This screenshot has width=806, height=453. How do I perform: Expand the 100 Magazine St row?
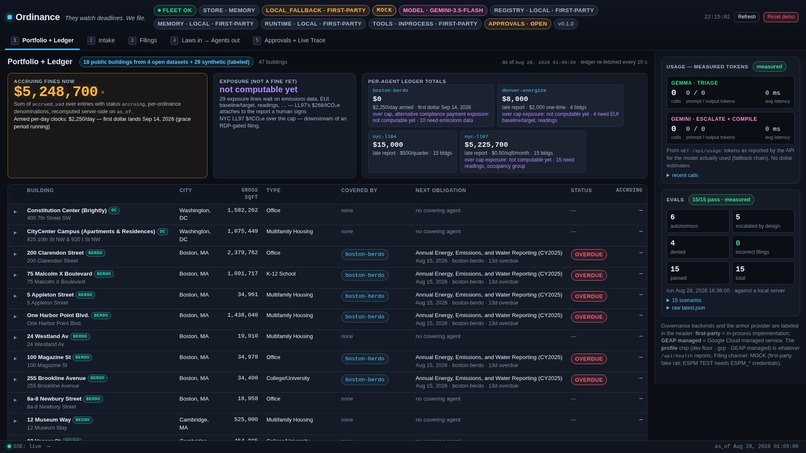[15, 358]
